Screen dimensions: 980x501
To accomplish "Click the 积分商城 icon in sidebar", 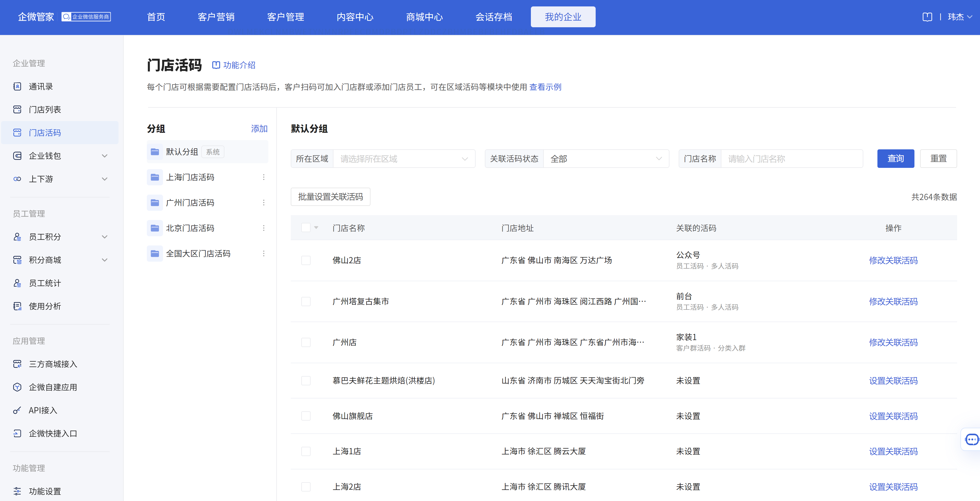I will 17,260.
